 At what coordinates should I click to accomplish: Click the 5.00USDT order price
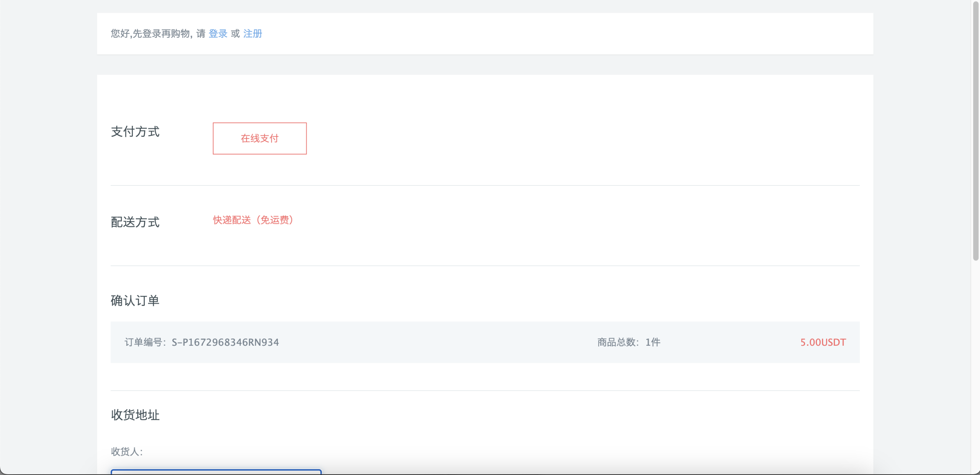pyautogui.click(x=823, y=342)
